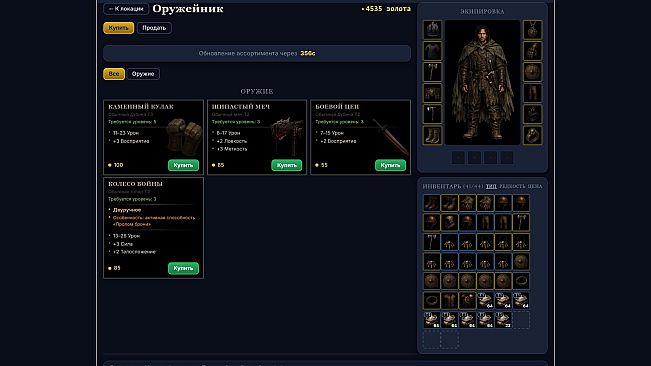651x366 pixels.
Task: Switch to the Купить mode
Action: [118, 28]
